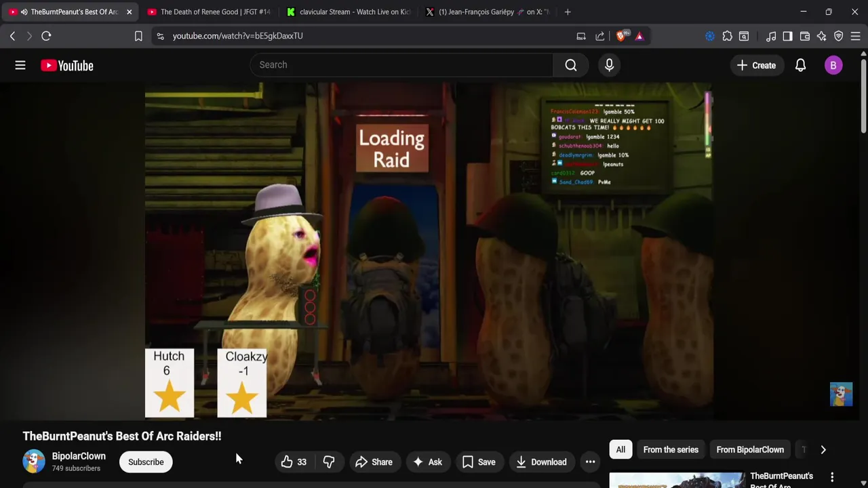This screenshot has height=488, width=868.
Task: Subscribe to BipolarClown
Action: point(146,462)
